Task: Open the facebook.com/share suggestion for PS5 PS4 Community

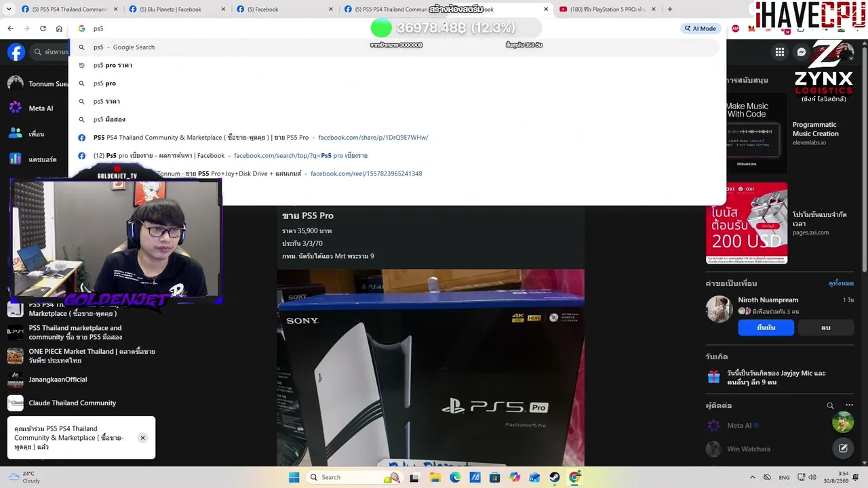Action: point(393,138)
